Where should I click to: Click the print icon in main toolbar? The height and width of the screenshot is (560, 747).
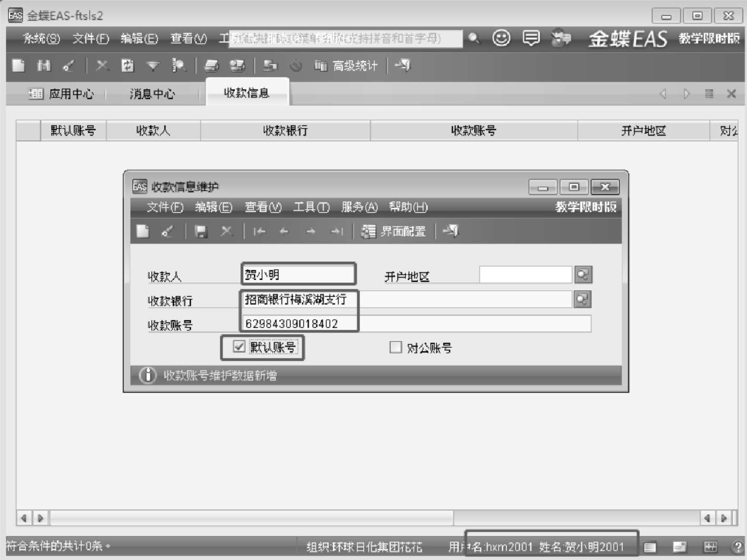click(211, 65)
